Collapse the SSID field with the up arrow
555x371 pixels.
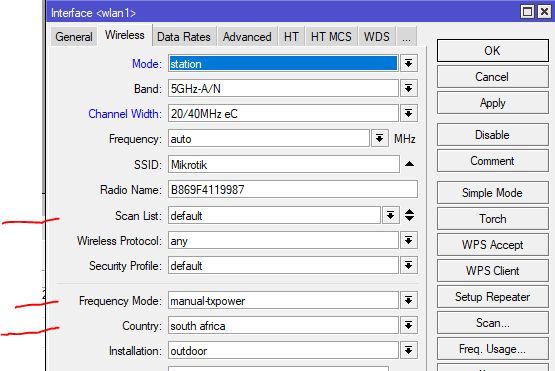[410, 164]
